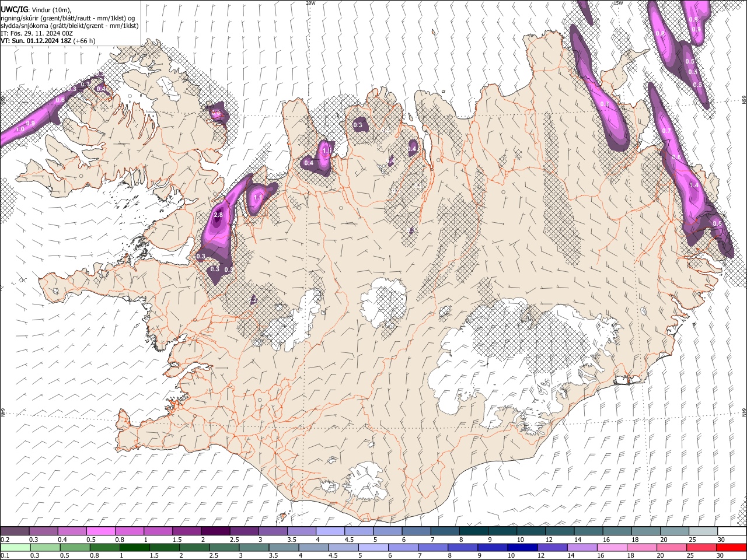Pick the bright red swatch after 30
747x560 pixels.
[731, 548]
